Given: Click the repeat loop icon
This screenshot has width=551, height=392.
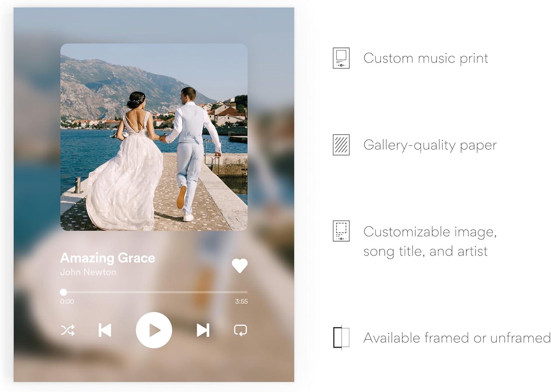Looking at the screenshot, I should point(240,330).
